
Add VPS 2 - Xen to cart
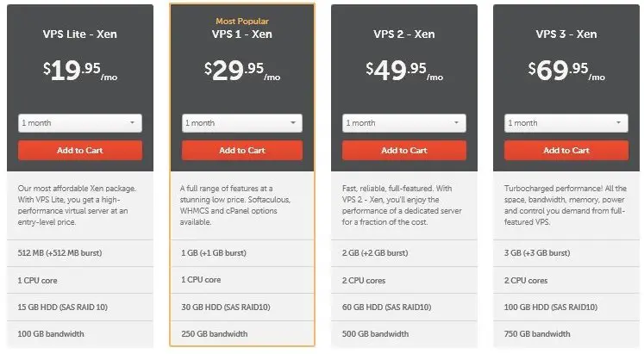click(404, 150)
